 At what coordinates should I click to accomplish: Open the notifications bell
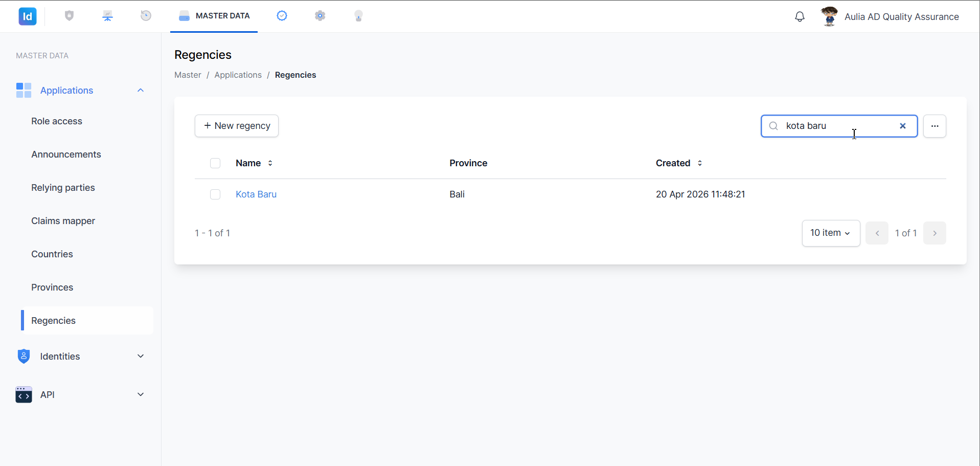(800, 17)
